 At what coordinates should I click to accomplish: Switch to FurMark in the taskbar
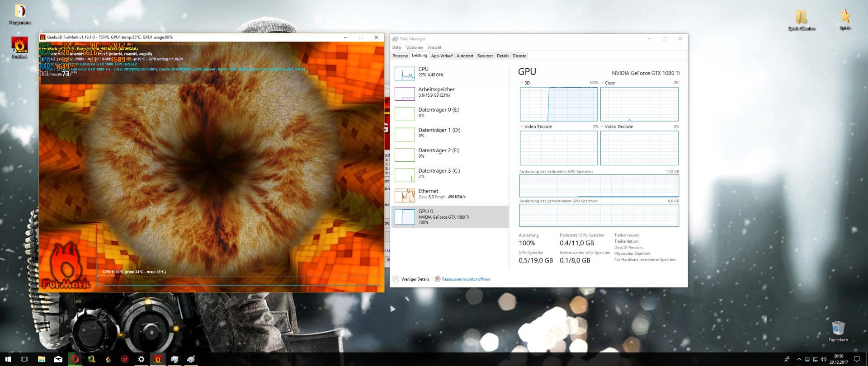(158, 359)
